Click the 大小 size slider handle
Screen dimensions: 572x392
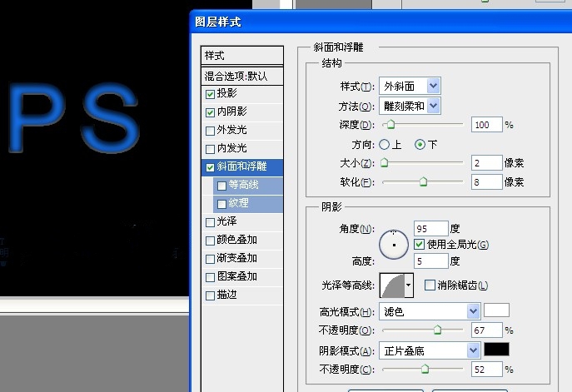coord(384,162)
